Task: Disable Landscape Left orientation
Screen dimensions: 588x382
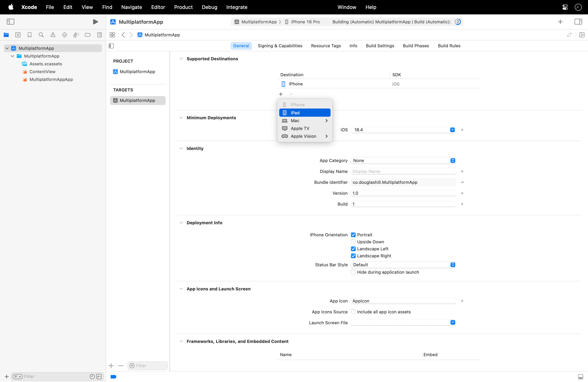Action: pos(353,249)
